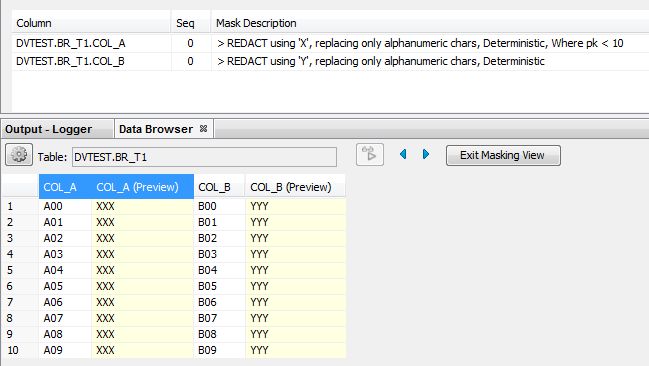This screenshot has width=649, height=366.
Task: Select cell A00 in COL_A
Action: click(65, 206)
